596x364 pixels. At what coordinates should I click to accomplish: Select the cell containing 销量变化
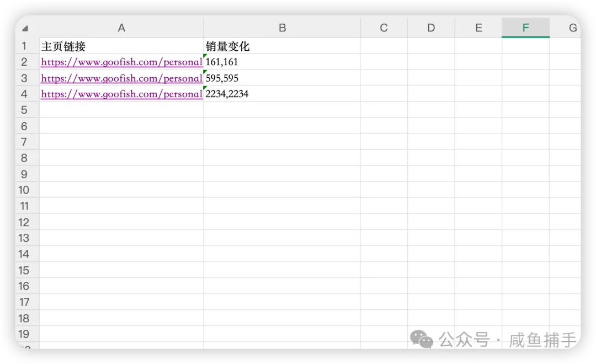282,46
